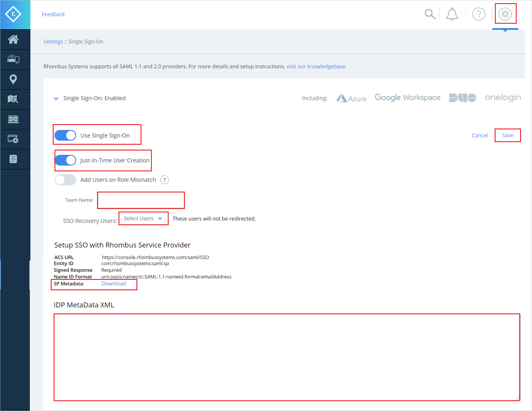
Task: Collapse the Single Sign-On: Enabled section
Action: pyautogui.click(x=56, y=99)
